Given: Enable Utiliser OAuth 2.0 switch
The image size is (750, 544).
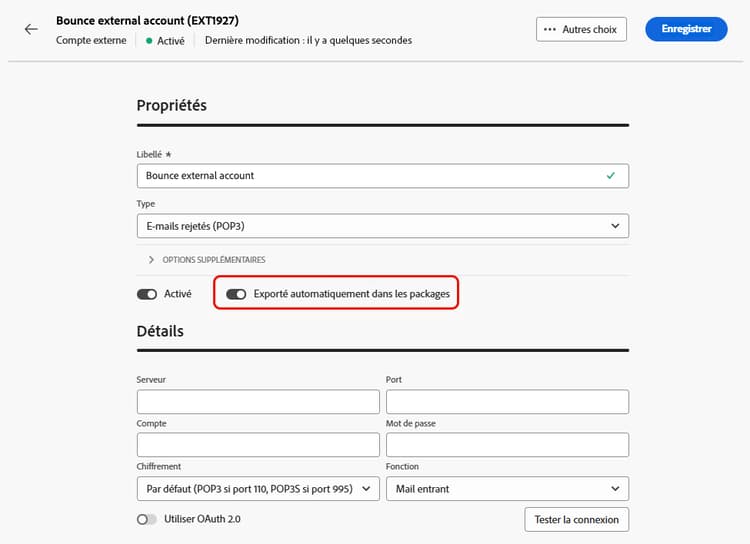Looking at the screenshot, I should coord(147,519).
